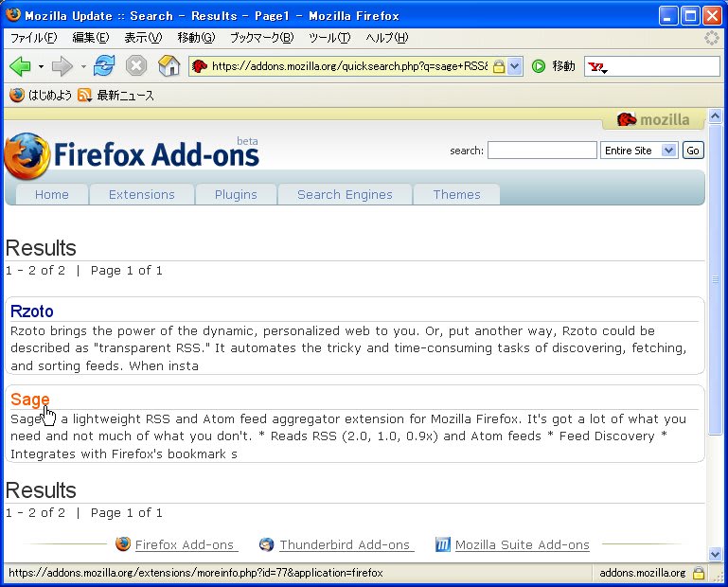This screenshot has height=587, width=728.
Task: Switch to the Plugins tab
Action: pos(236,194)
